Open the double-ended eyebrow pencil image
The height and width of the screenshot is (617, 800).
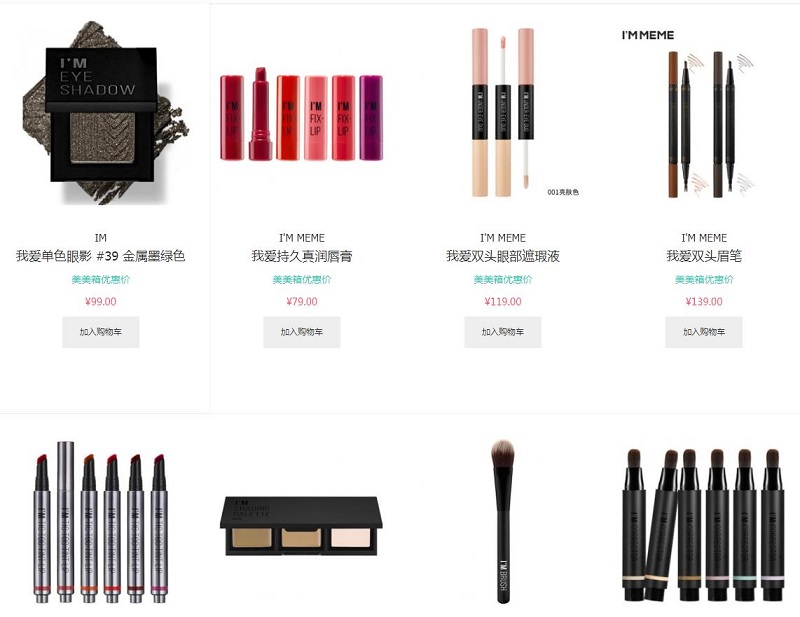pyautogui.click(x=711, y=124)
